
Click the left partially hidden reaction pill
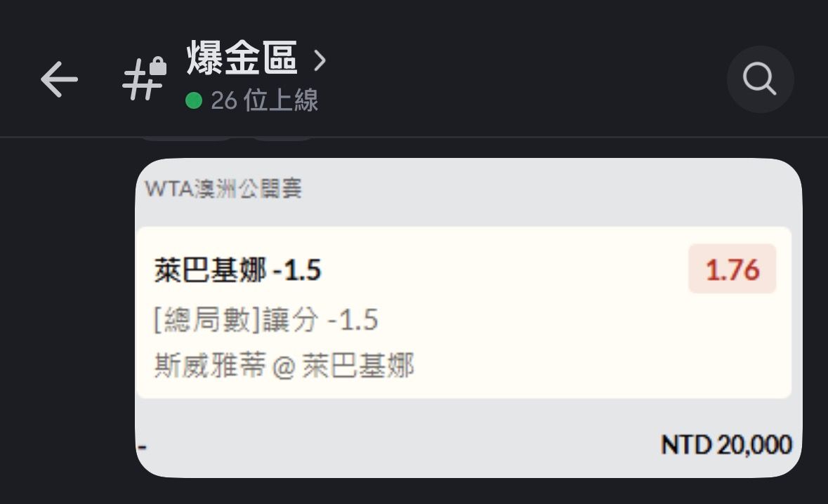[x=186, y=139]
